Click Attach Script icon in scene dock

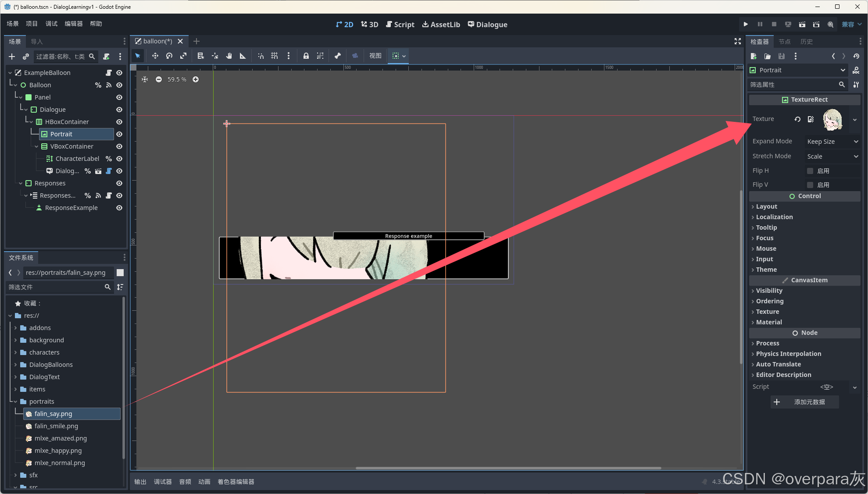106,57
